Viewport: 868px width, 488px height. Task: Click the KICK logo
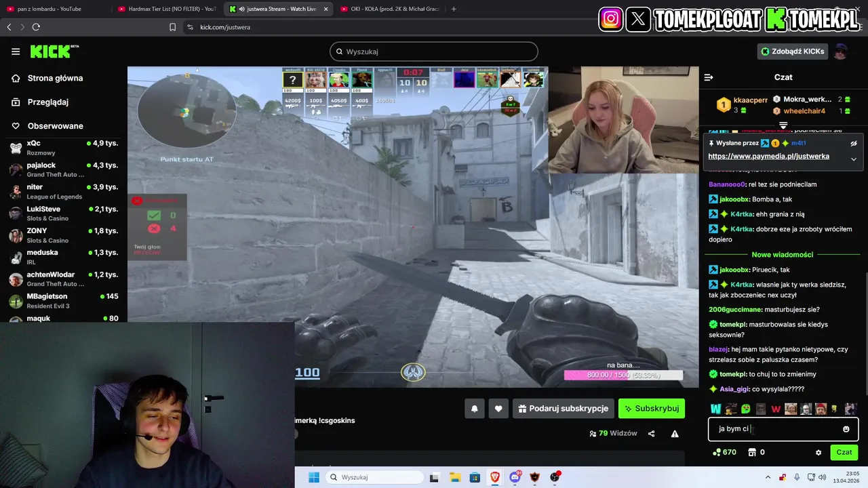[x=54, y=52]
